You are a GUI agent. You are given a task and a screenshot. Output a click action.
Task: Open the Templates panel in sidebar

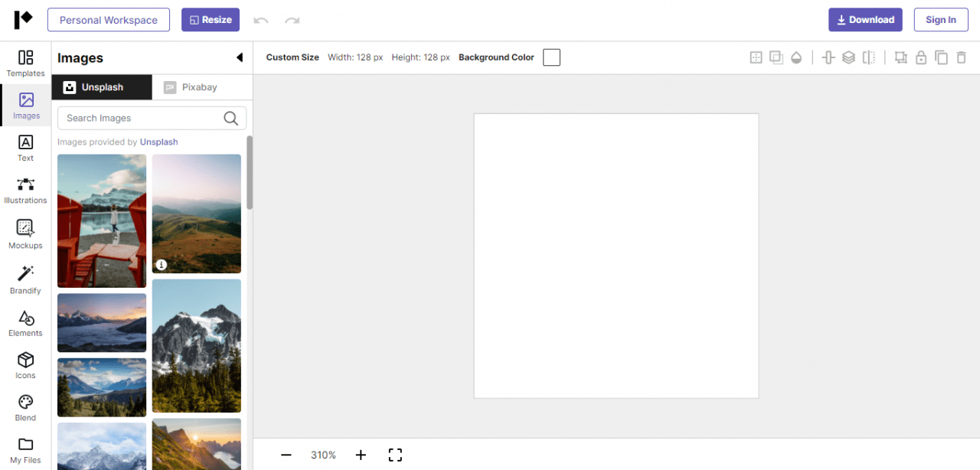[25, 63]
